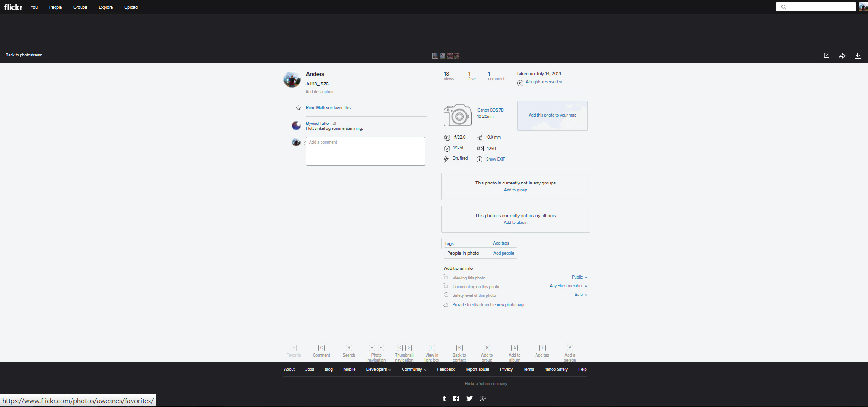Click inside the Add a comment box

coord(365,151)
